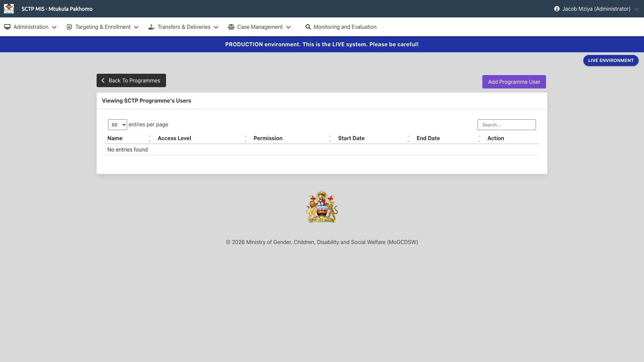Click the Case Management scales icon

pos(231,27)
